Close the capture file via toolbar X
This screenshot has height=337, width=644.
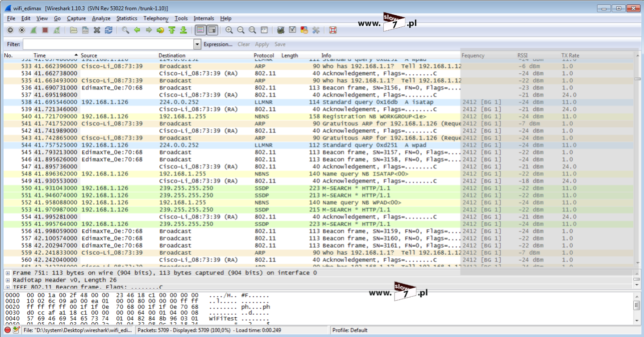pos(97,30)
